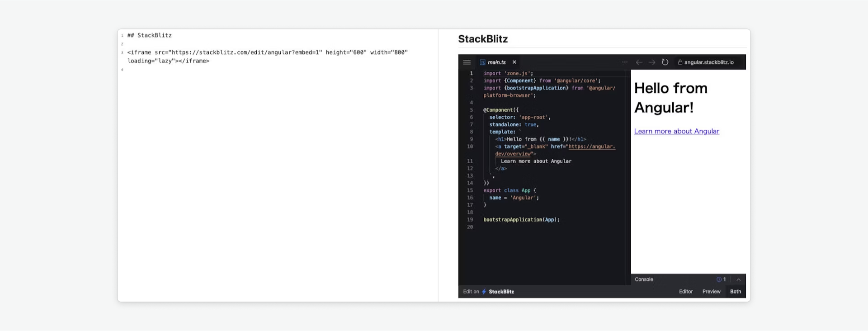Viewport: 868px width, 331px height.
Task: Click line number 1 in the gutter
Action: [x=471, y=73]
